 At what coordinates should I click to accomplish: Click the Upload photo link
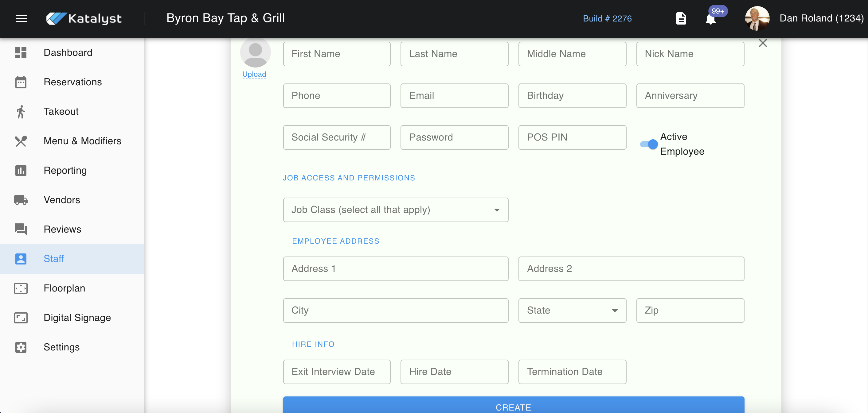(254, 74)
